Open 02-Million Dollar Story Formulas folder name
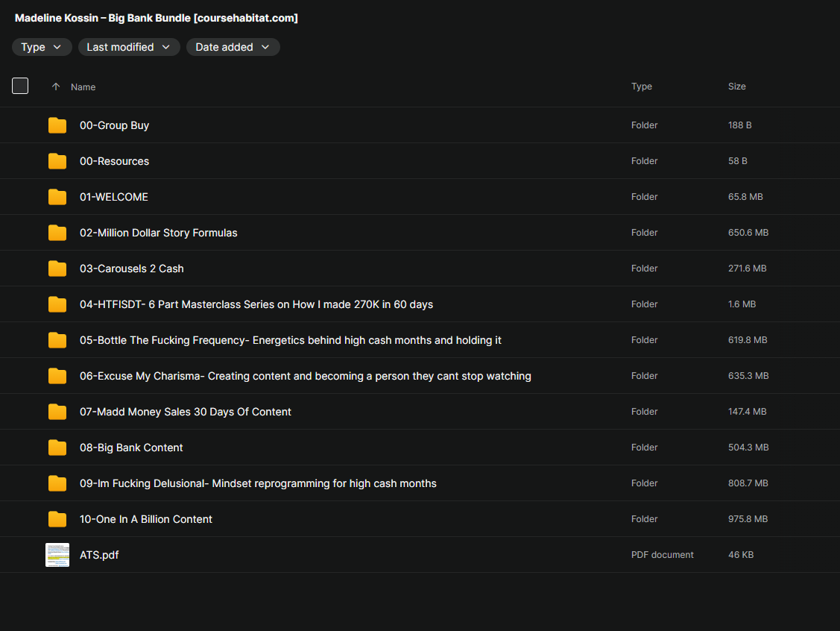 [x=159, y=233]
